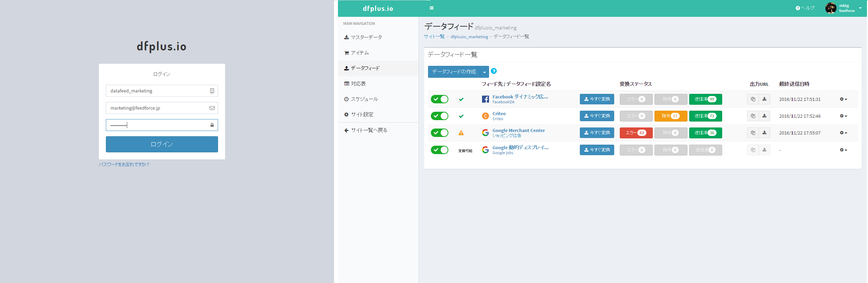Click the blue help question mark icon
This screenshot has height=283, width=868.
(494, 71)
